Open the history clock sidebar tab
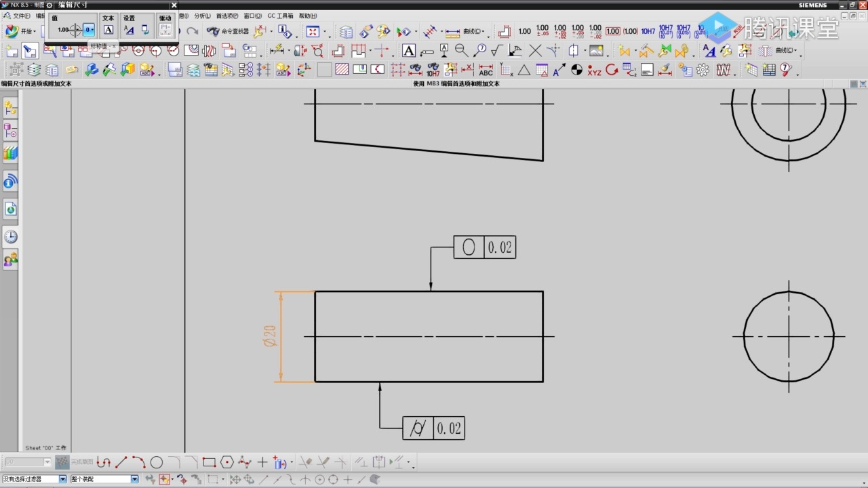Image resolution: width=868 pixels, height=488 pixels. [10, 237]
